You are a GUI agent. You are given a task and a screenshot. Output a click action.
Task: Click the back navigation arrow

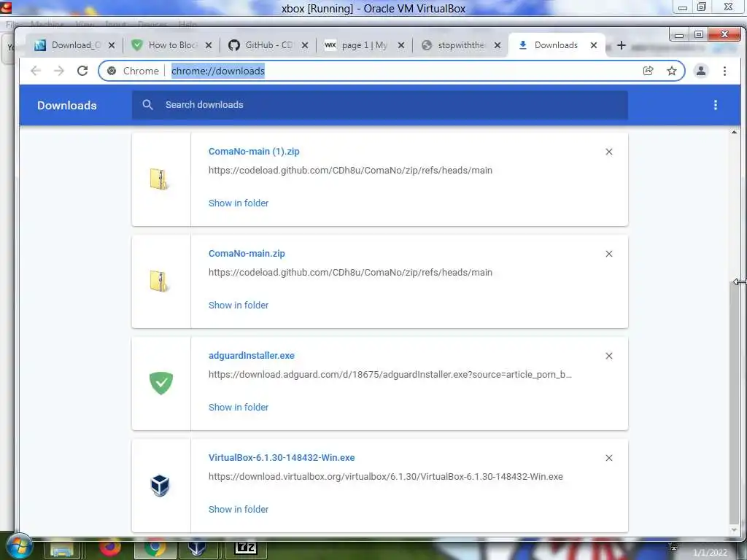35,71
